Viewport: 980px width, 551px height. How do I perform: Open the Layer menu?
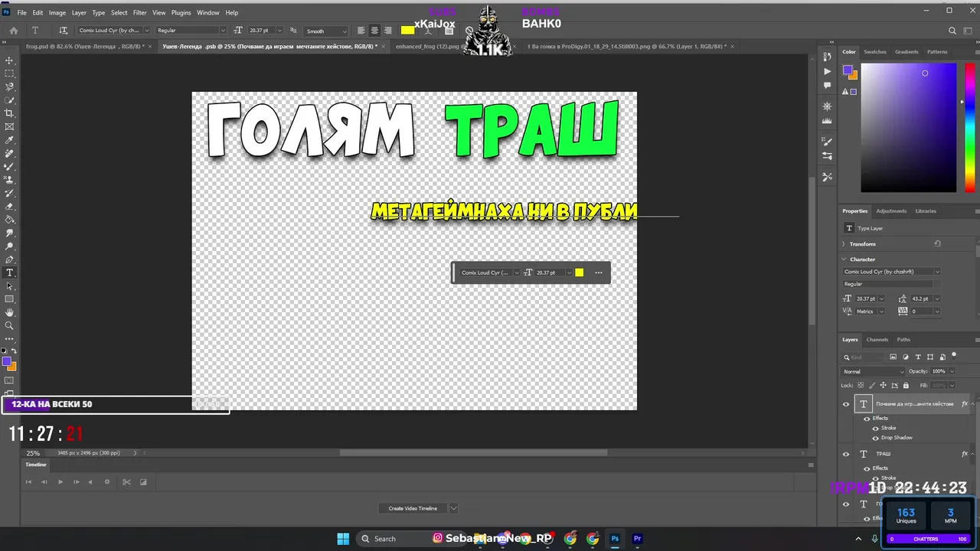tap(79, 12)
